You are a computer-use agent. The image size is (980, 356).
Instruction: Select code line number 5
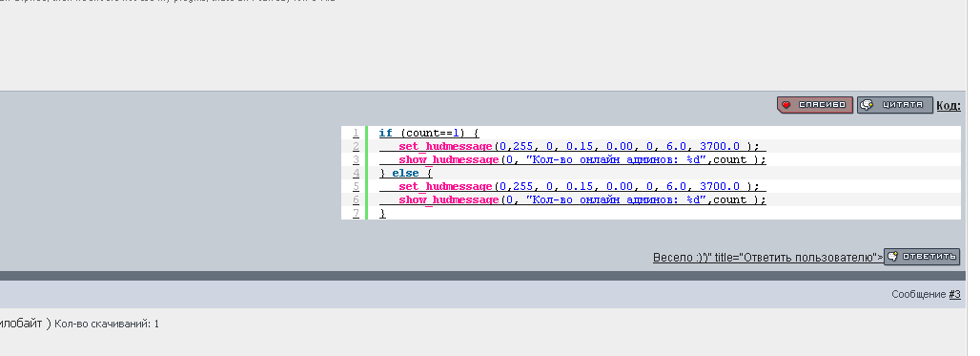click(356, 186)
